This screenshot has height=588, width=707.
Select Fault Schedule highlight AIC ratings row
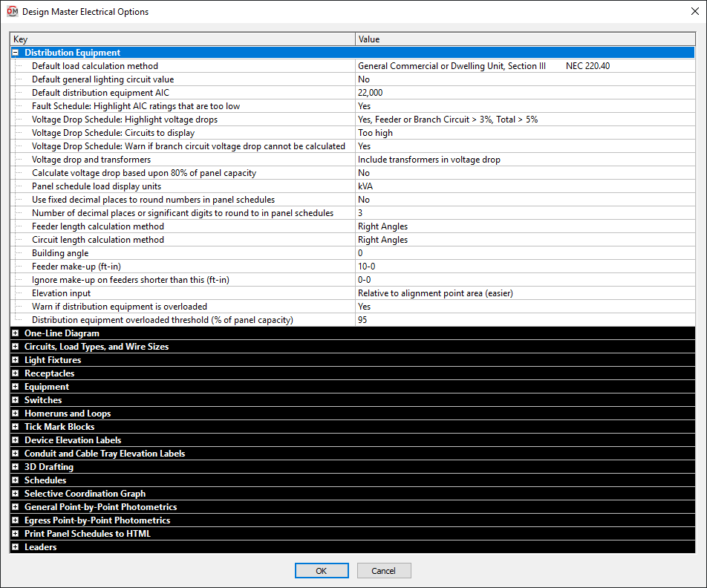pyautogui.click(x=353, y=106)
